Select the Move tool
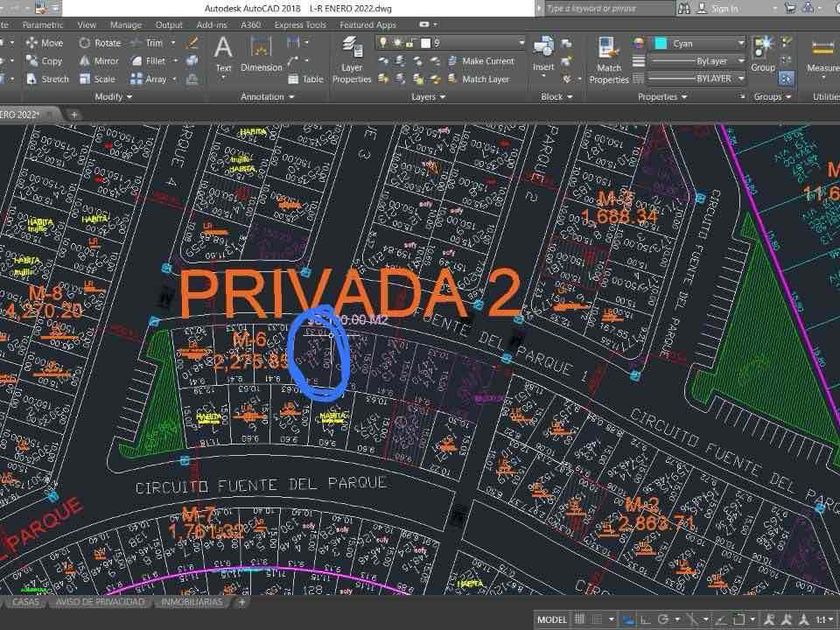840x630 pixels. point(44,43)
